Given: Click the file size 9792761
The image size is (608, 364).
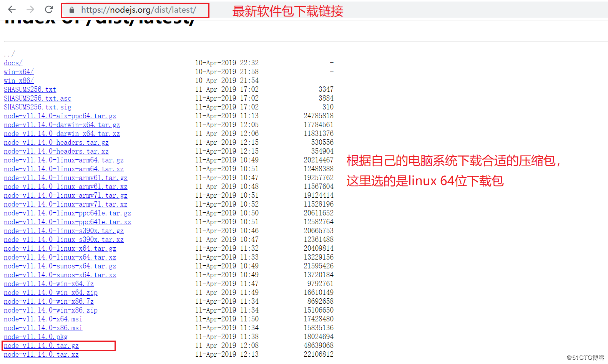Looking at the screenshot, I should pos(321,283).
